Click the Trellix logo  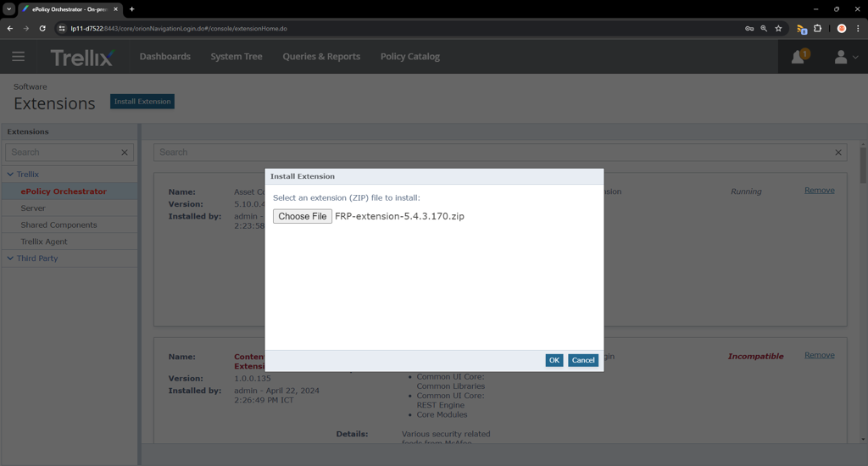82,57
